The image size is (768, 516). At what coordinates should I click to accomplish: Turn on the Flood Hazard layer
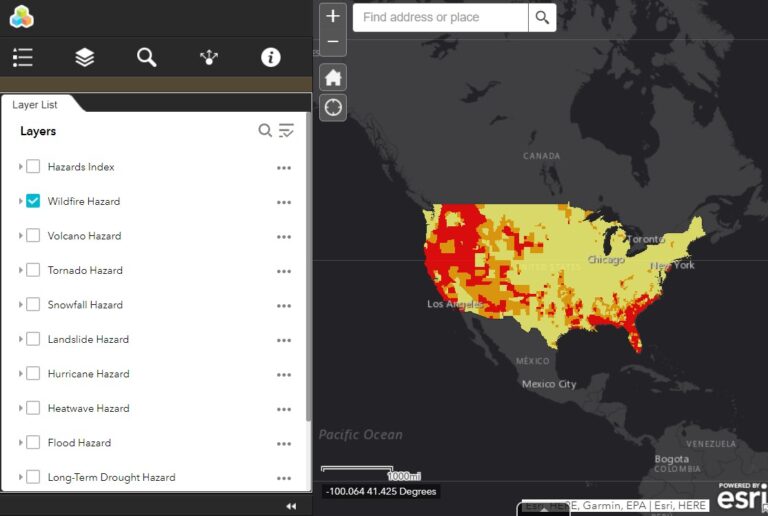click(33, 442)
